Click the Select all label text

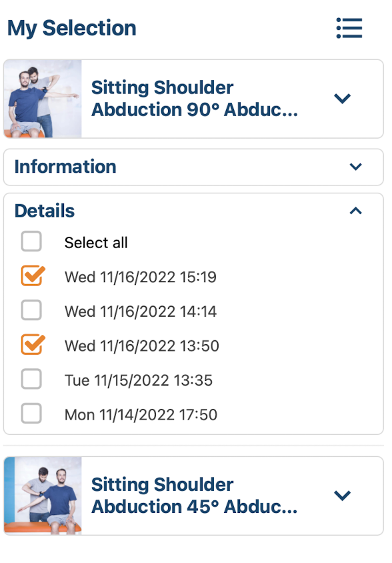pos(96,243)
